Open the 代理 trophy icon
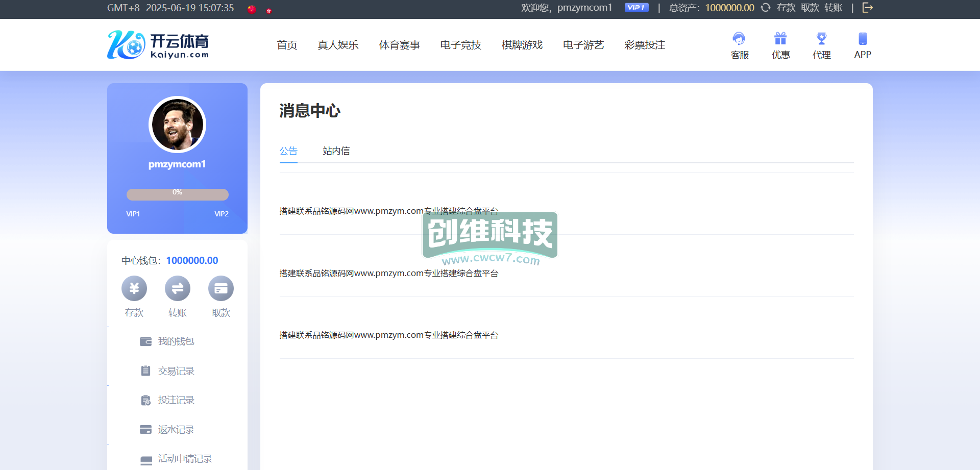 pyautogui.click(x=821, y=39)
